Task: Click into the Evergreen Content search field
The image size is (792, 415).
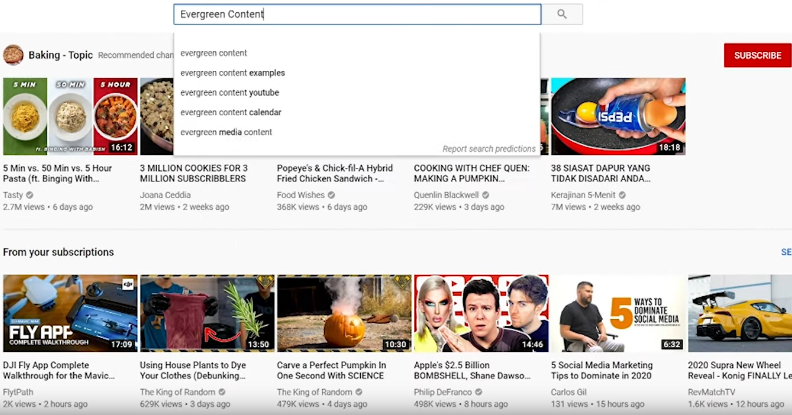Action: [356, 14]
